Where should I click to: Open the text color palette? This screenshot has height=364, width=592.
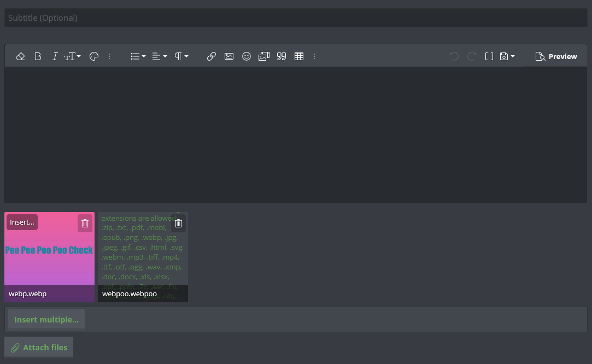coord(94,56)
